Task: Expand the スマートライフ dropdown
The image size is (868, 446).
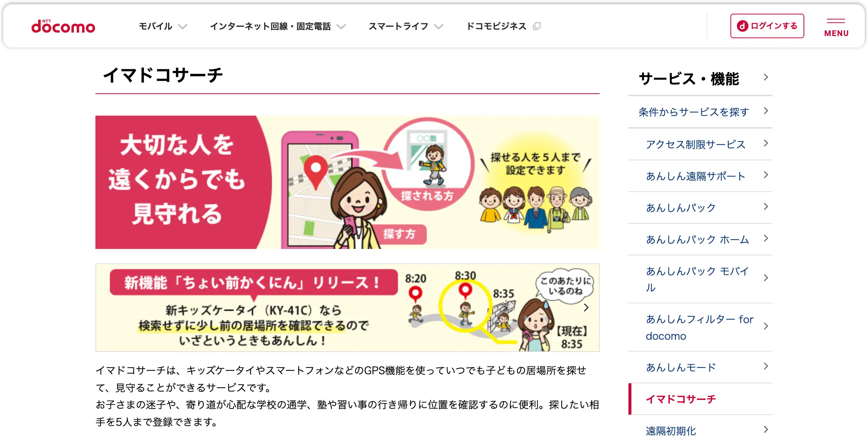Action: 406,26
